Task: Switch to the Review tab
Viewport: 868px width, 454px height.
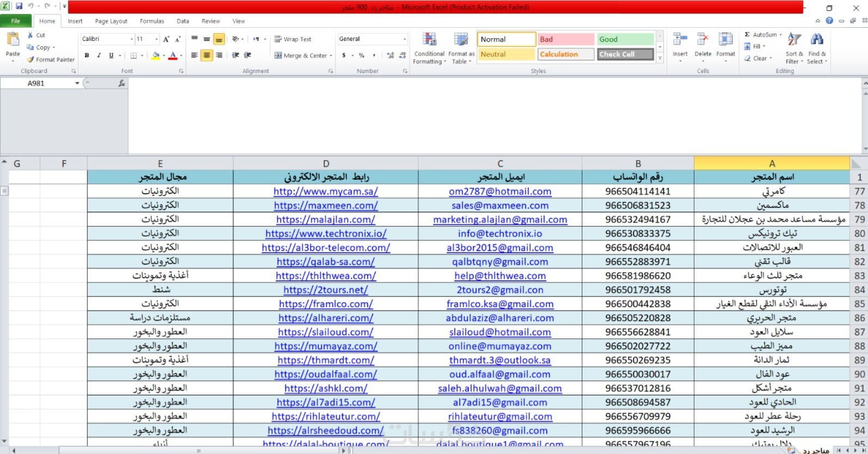Action: tap(211, 21)
